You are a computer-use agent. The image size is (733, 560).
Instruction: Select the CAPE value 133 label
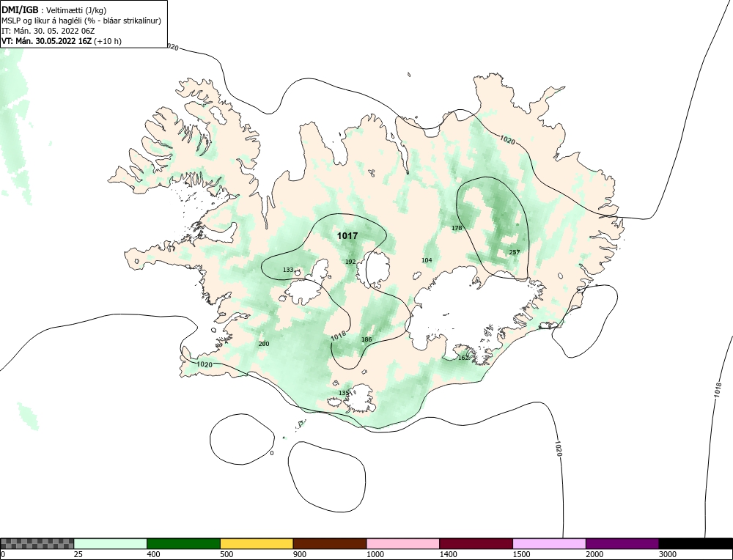[288, 270]
